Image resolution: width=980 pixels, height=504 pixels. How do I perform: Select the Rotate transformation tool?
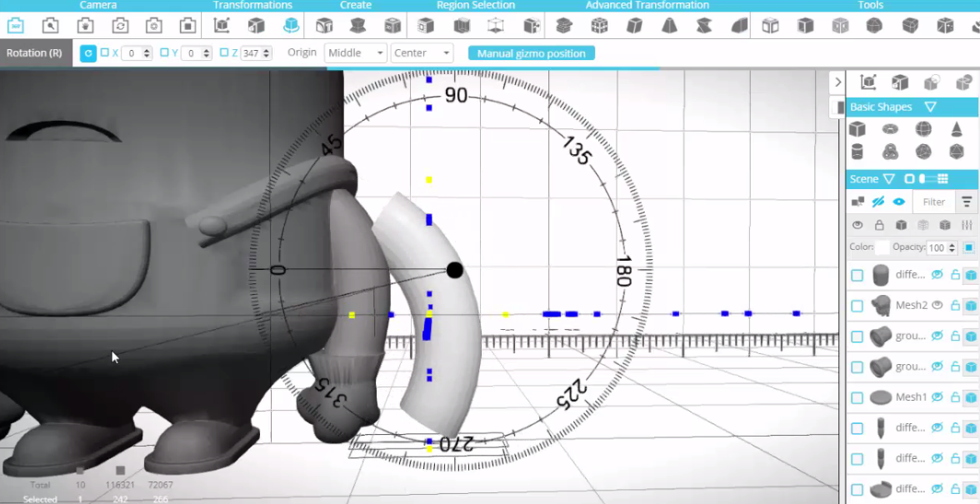coord(292,26)
